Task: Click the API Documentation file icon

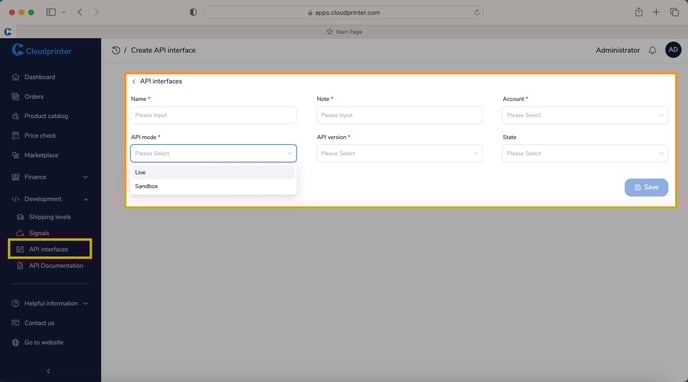Action: pos(20,266)
